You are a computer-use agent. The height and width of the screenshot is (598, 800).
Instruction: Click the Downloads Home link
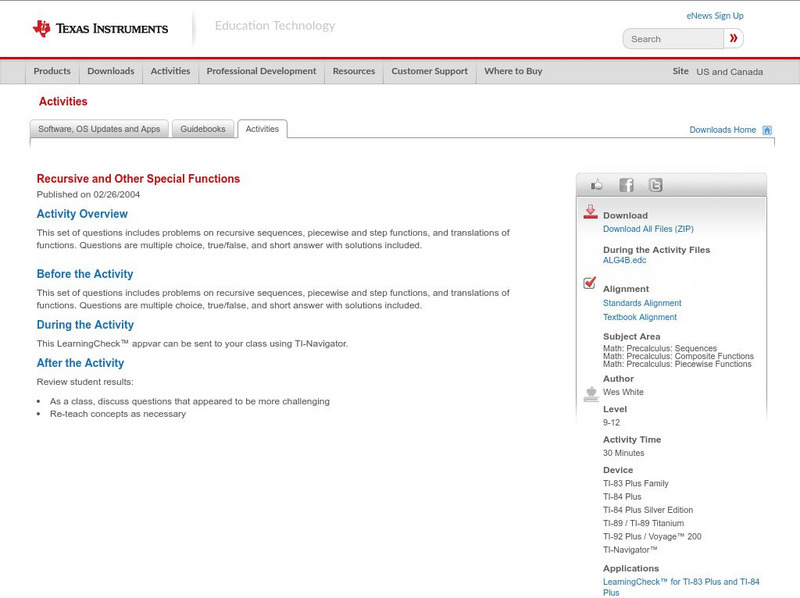pos(722,130)
